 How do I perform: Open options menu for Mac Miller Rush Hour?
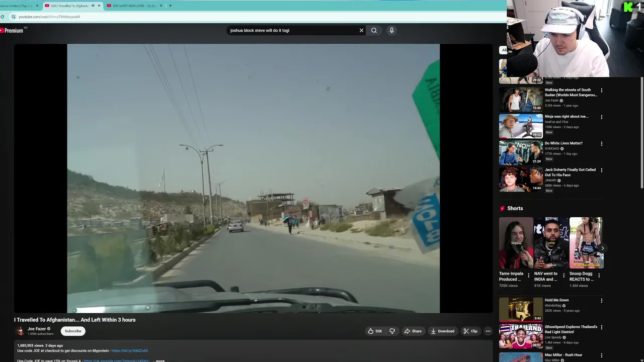pos(601,355)
